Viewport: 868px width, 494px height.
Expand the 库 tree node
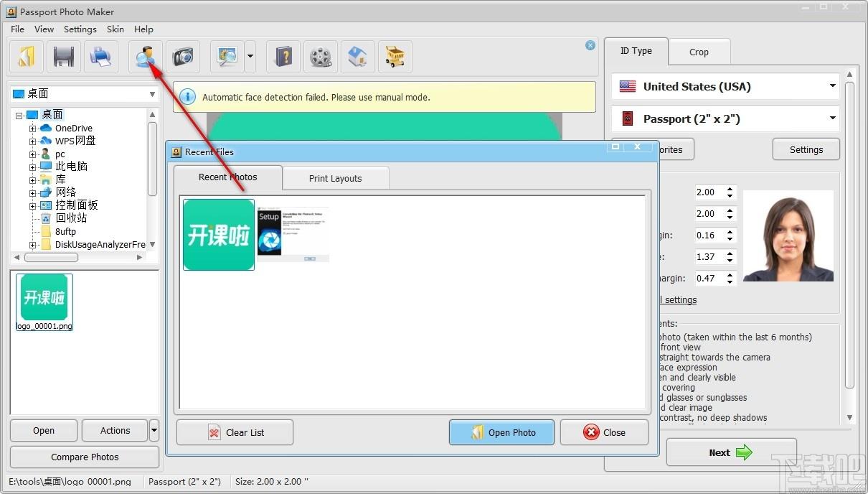(33, 180)
